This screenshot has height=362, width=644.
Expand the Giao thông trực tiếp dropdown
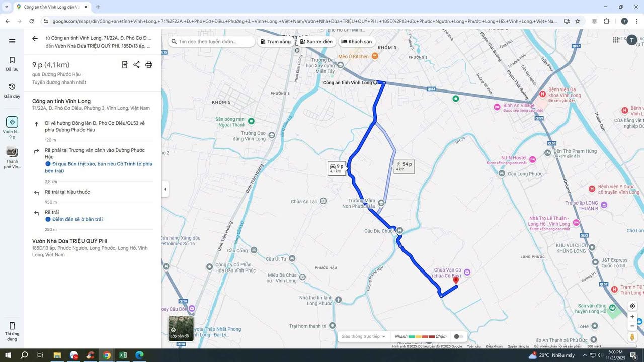point(363,336)
